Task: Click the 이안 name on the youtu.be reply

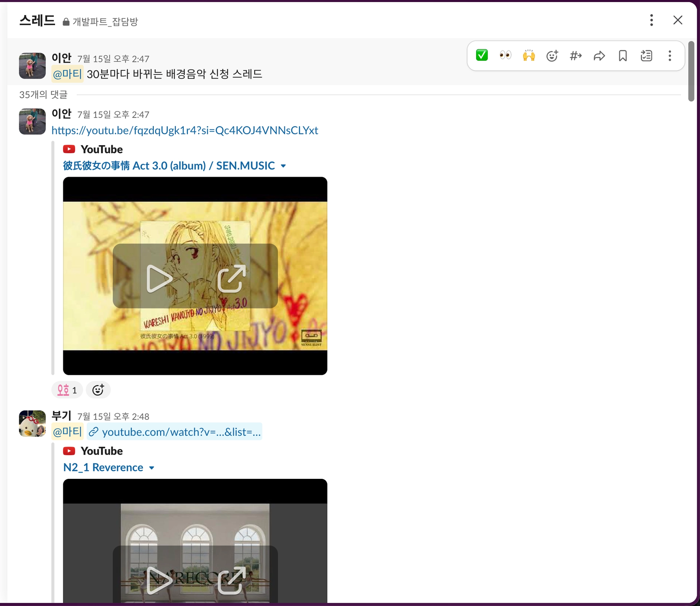Action: click(x=62, y=113)
